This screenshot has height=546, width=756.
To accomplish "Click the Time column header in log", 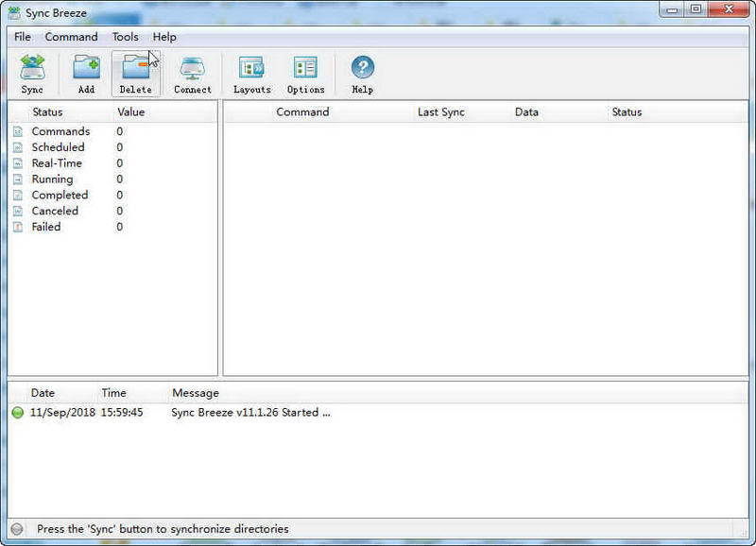I will coord(113,393).
